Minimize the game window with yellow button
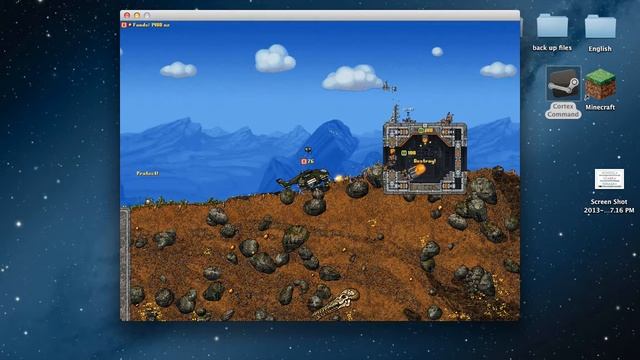Viewport: 640px width, 360px height. [x=137, y=15]
